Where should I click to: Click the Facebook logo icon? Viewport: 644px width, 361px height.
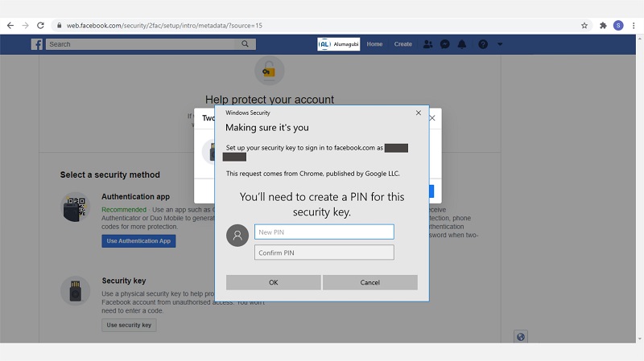36,44
